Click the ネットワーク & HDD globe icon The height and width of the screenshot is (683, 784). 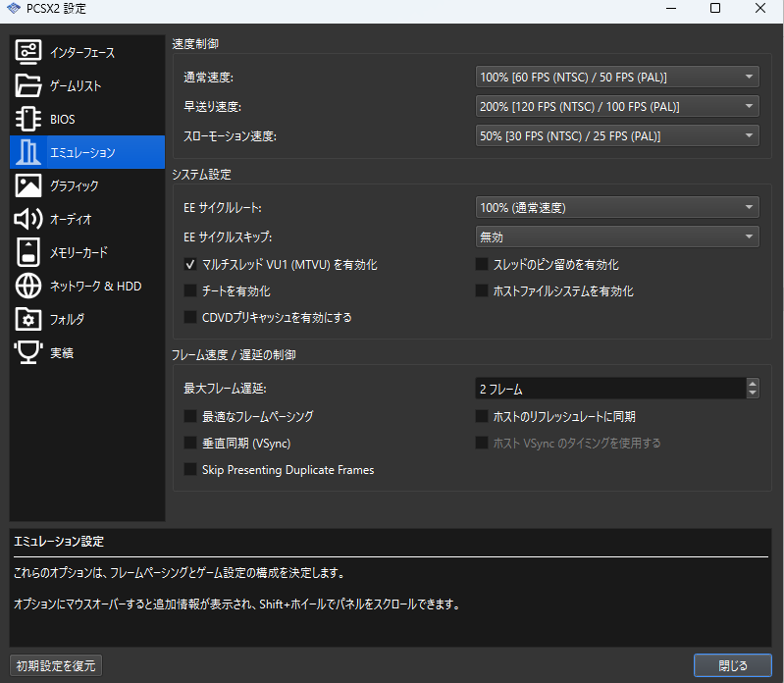28,286
